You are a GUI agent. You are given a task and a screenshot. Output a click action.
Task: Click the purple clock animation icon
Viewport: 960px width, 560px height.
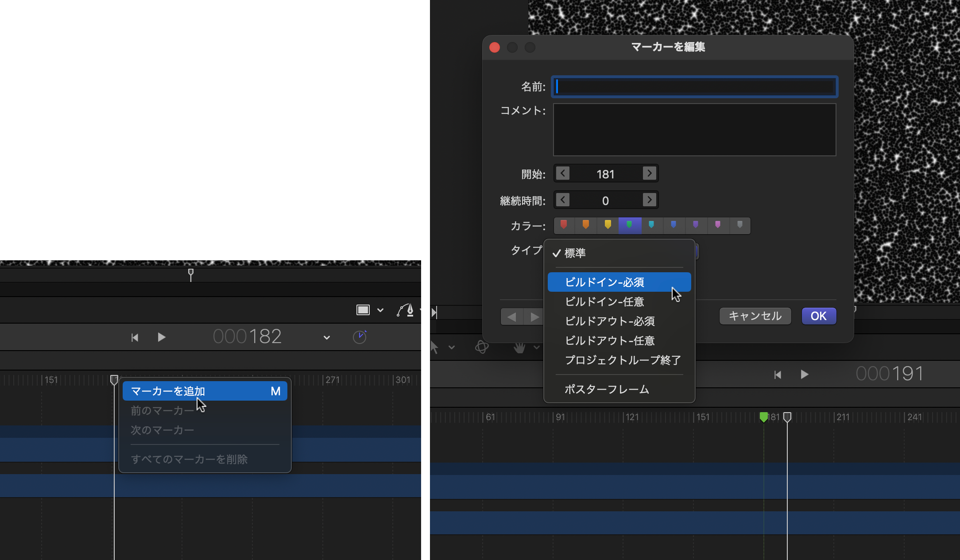pyautogui.click(x=360, y=337)
